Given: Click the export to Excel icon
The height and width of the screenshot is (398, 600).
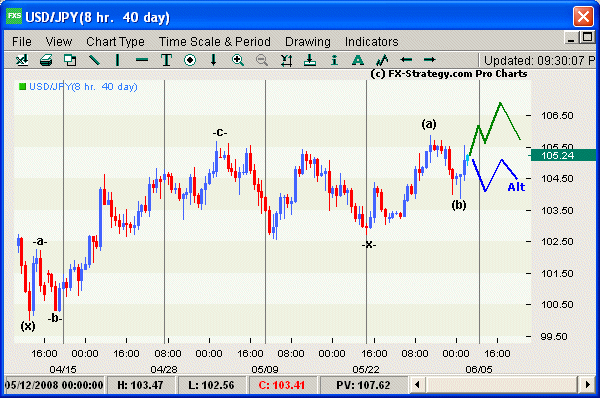Looking at the screenshot, I should (x=22, y=60).
